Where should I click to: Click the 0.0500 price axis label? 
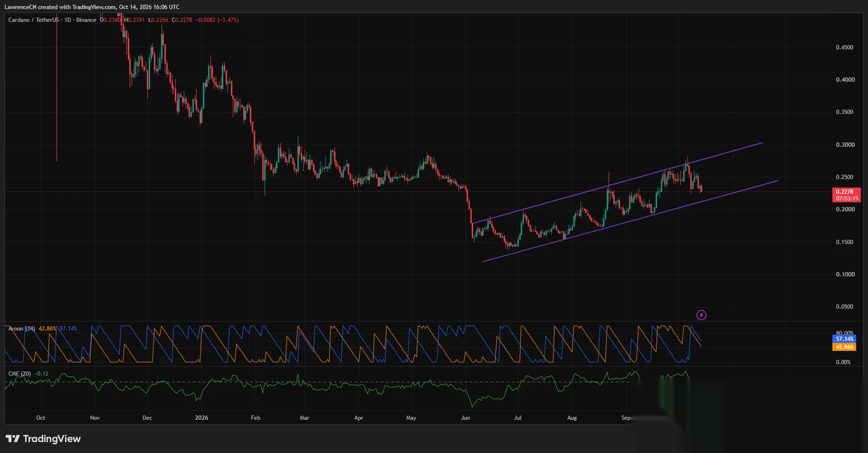pos(845,307)
